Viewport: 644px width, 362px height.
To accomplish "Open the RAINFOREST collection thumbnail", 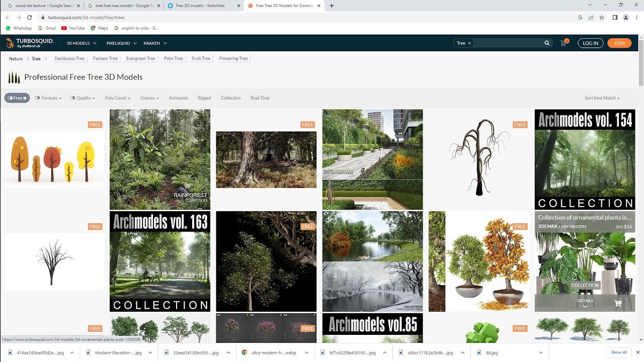I will click(x=160, y=159).
